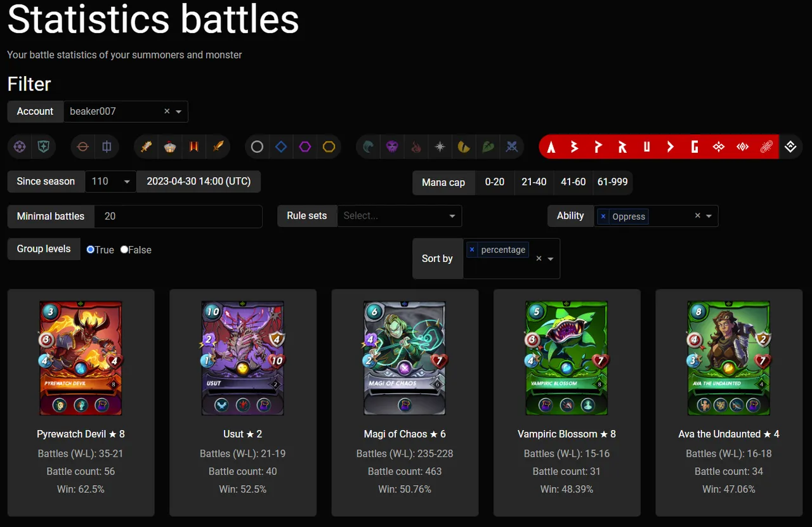Filter by life element star icon
Screen dimensions: 812x527
[x=440, y=147]
